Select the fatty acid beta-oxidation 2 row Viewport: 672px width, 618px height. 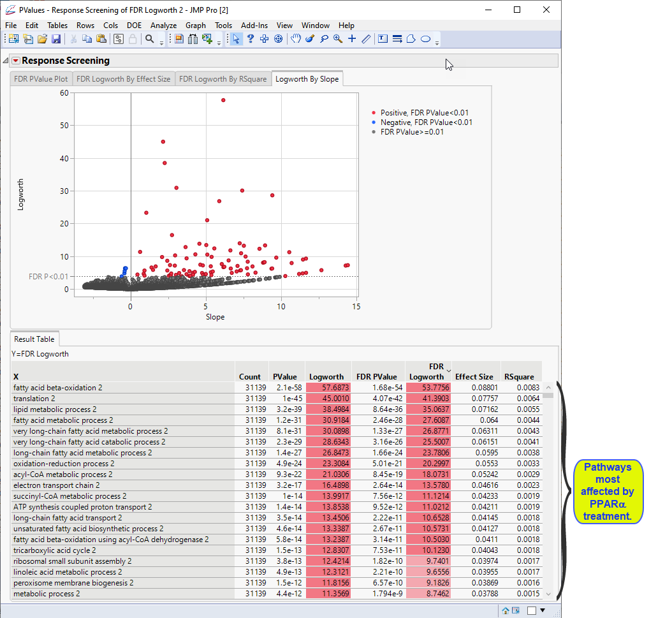point(58,387)
